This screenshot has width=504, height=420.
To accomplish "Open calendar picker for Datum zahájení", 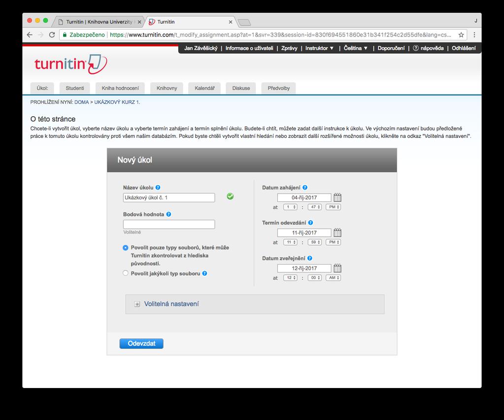I will point(337,197).
